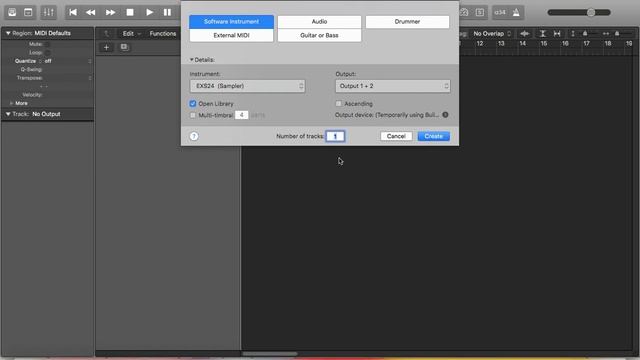This screenshot has height=360, width=640.
Task: Toggle the waveform zoom icon
Action: click(x=525, y=33)
